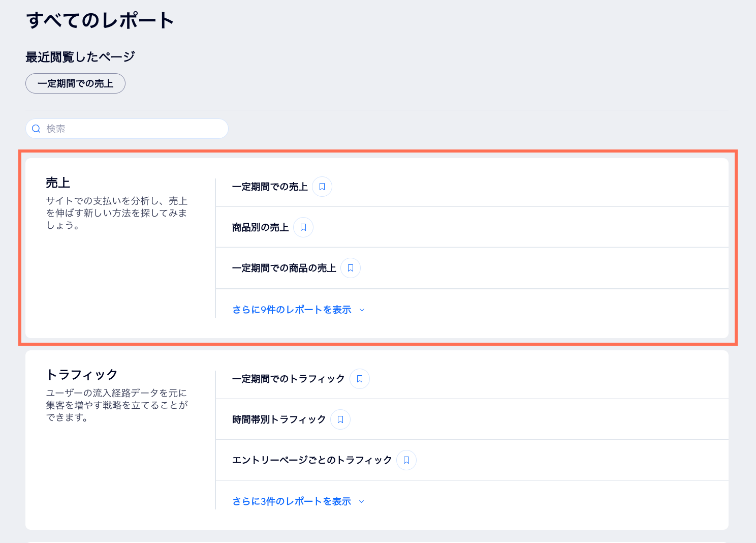Open the 一定期間でのトラフィック report

coord(288,378)
